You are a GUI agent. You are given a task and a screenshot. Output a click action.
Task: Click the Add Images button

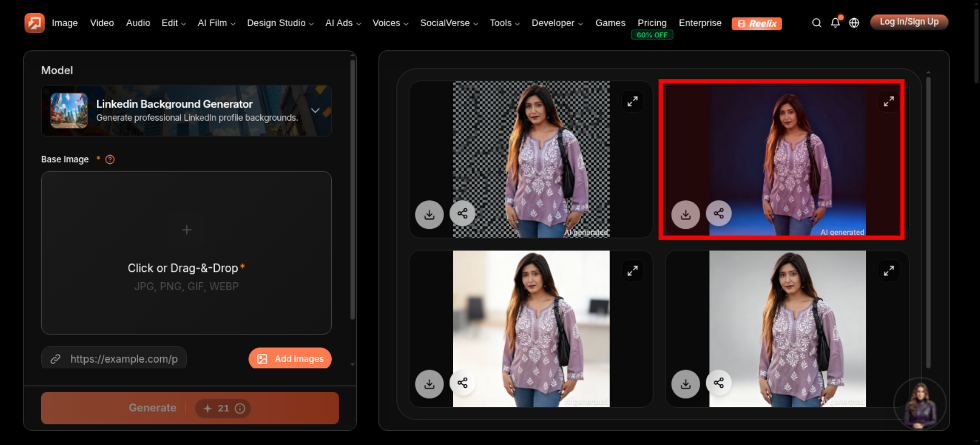pyautogui.click(x=290, y=359)
